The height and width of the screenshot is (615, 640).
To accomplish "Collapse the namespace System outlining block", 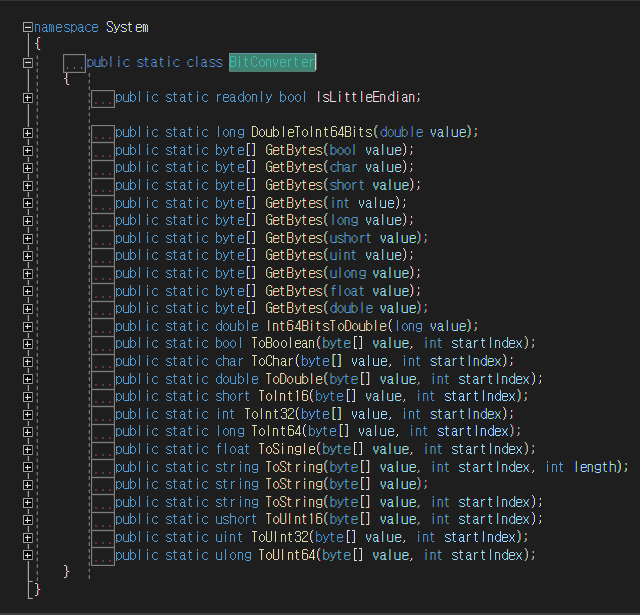I will point(28,27).
